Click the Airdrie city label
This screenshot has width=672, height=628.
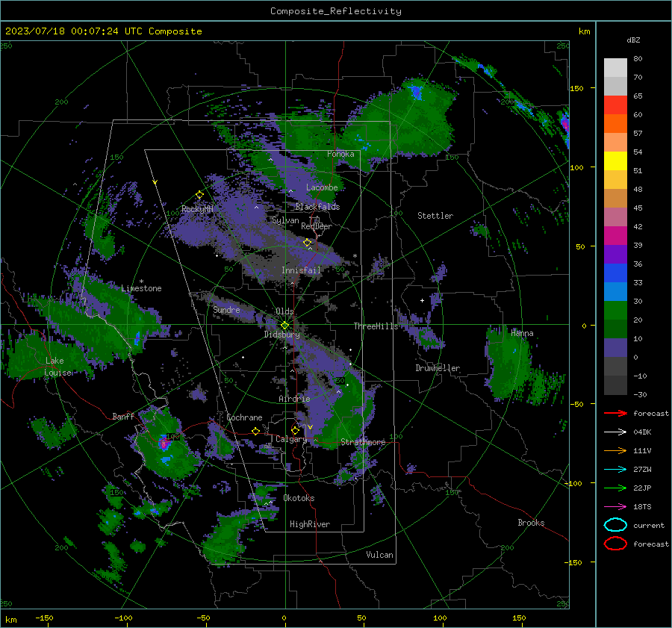294,399
